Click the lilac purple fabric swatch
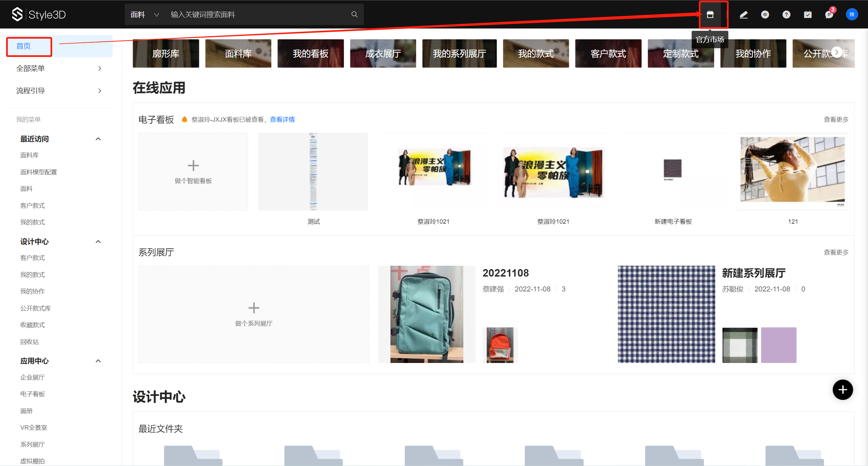This screenshot has height=466, width=868. (x=778, y=345)
